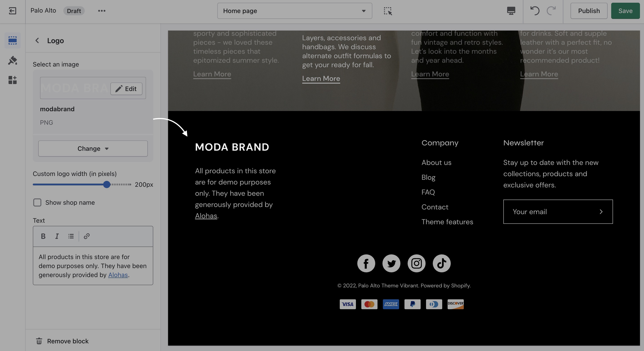644x351 pixels.
Task: Open the Home page template dropdown
Action: click(295, 11)
